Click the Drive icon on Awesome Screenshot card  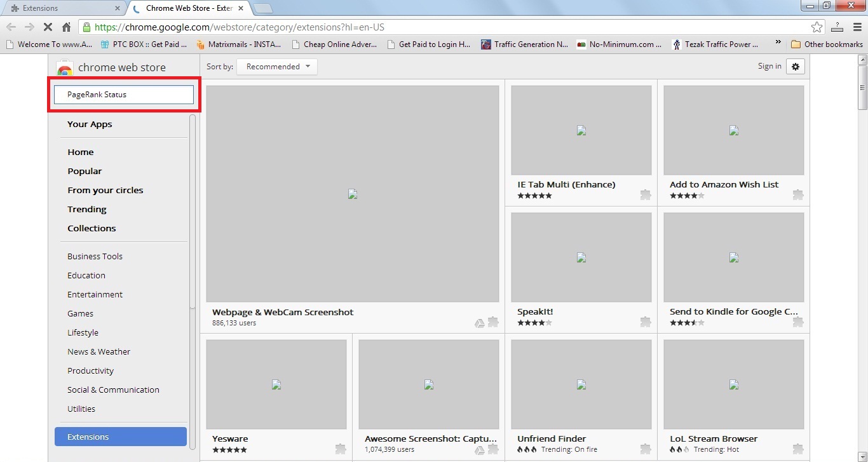pos(480,450)
